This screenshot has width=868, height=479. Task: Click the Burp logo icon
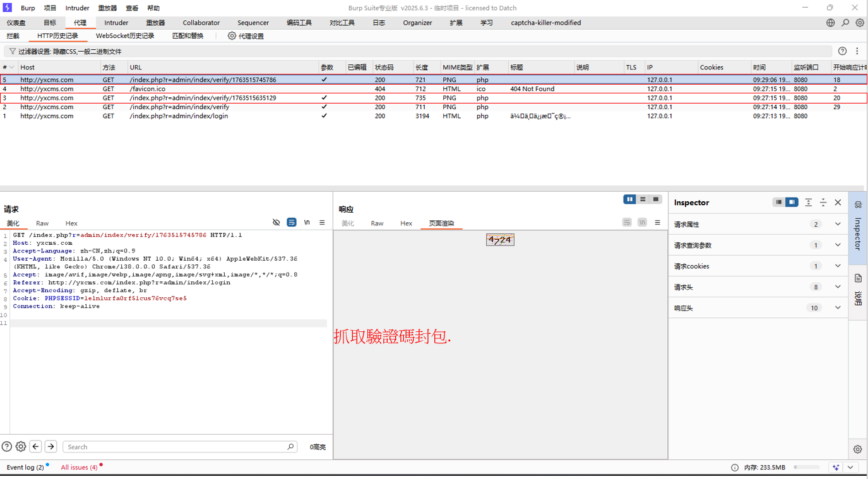tap(8, 8)
